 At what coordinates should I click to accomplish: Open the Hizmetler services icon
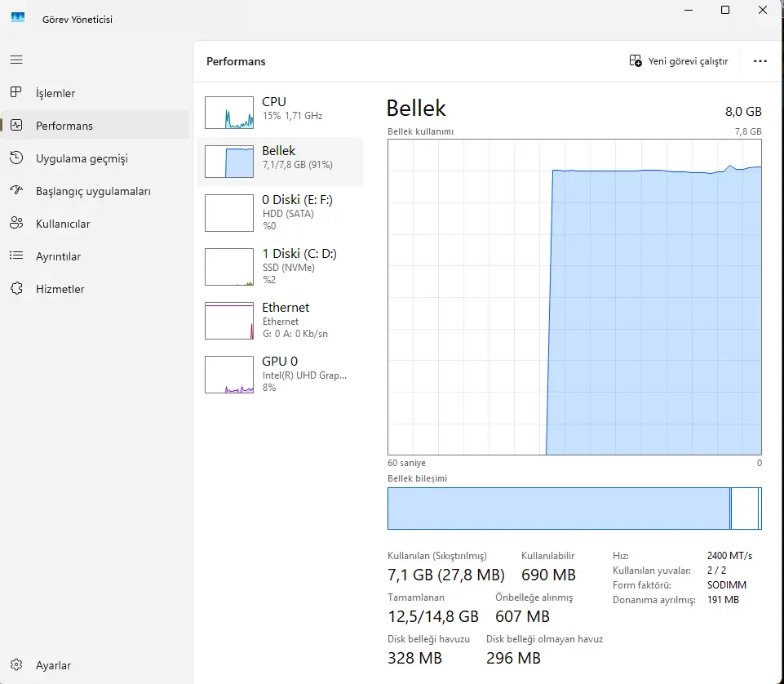16,288
